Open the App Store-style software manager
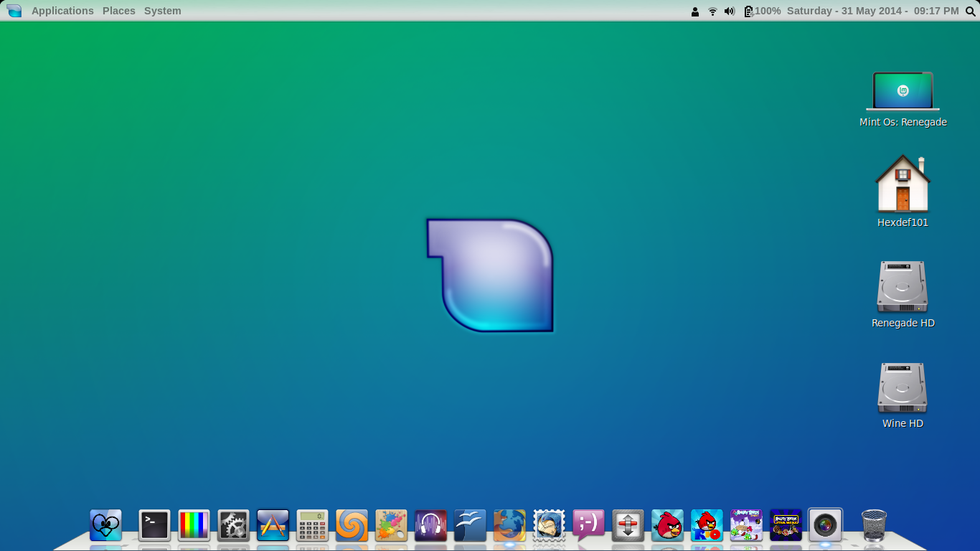 coord(273,525)
